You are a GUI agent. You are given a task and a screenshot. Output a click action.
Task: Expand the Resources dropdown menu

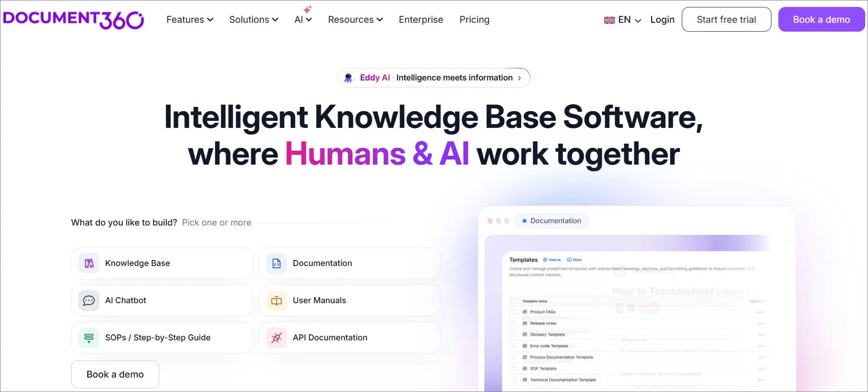tap(355, 20)
